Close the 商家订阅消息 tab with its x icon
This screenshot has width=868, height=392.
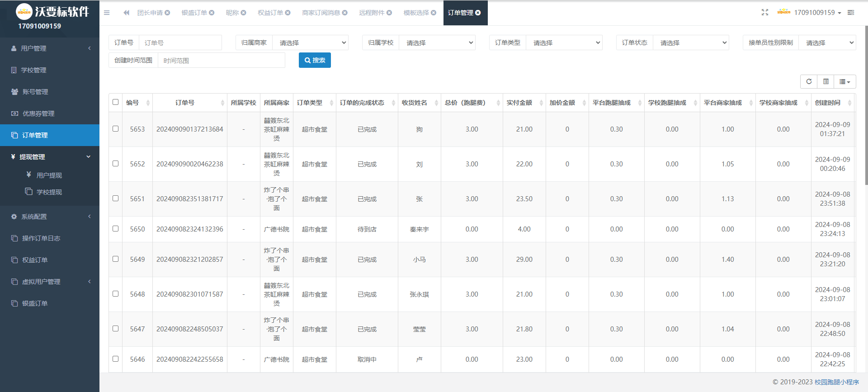[344, 13]
